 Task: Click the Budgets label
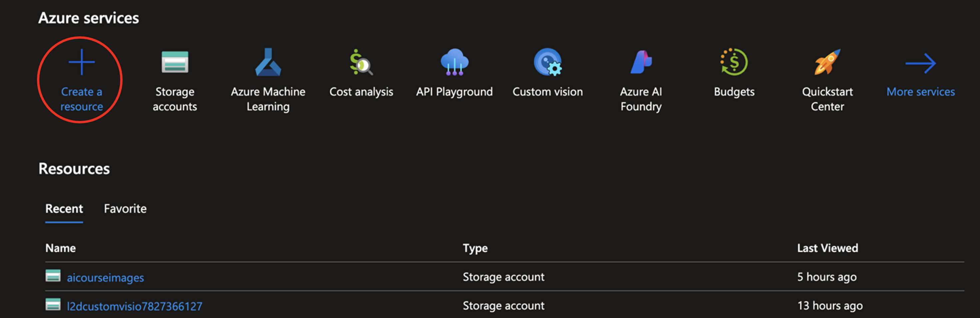(734, 92)
